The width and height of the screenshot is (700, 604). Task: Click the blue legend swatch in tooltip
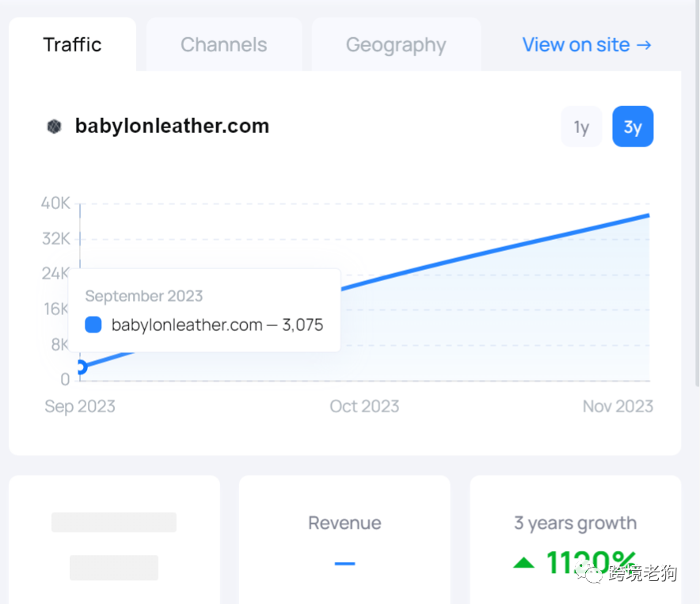click(93, 325)
